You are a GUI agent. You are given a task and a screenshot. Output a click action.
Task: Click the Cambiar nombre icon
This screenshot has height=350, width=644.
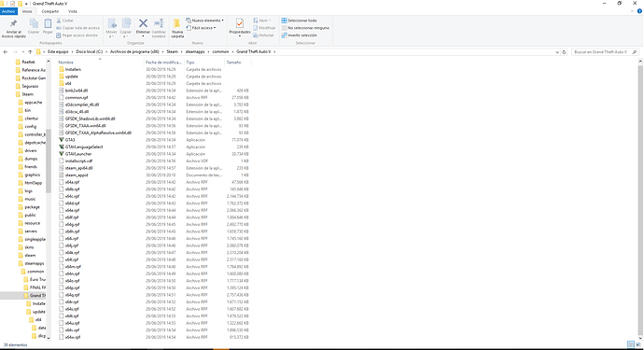[x=159, y=23]
